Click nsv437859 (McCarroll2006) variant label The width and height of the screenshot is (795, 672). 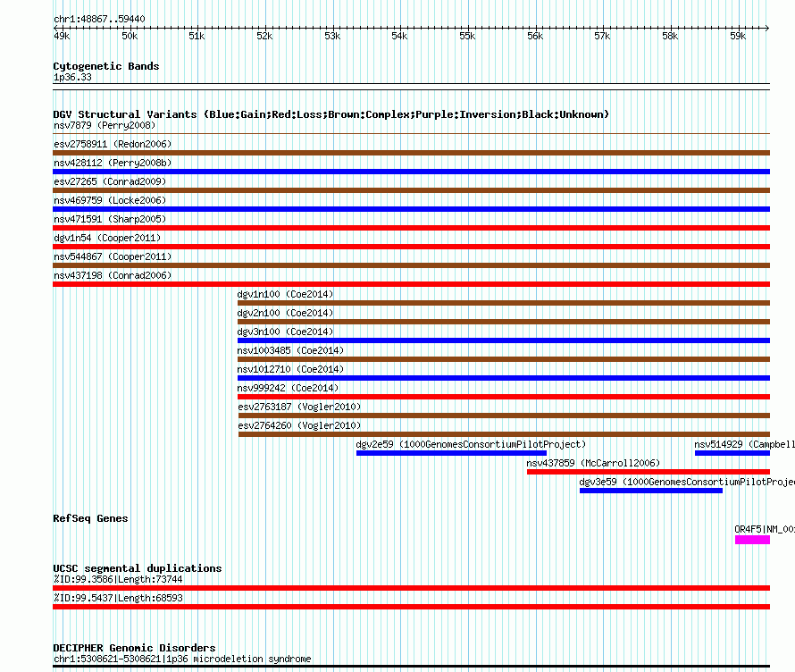[593, 463]
